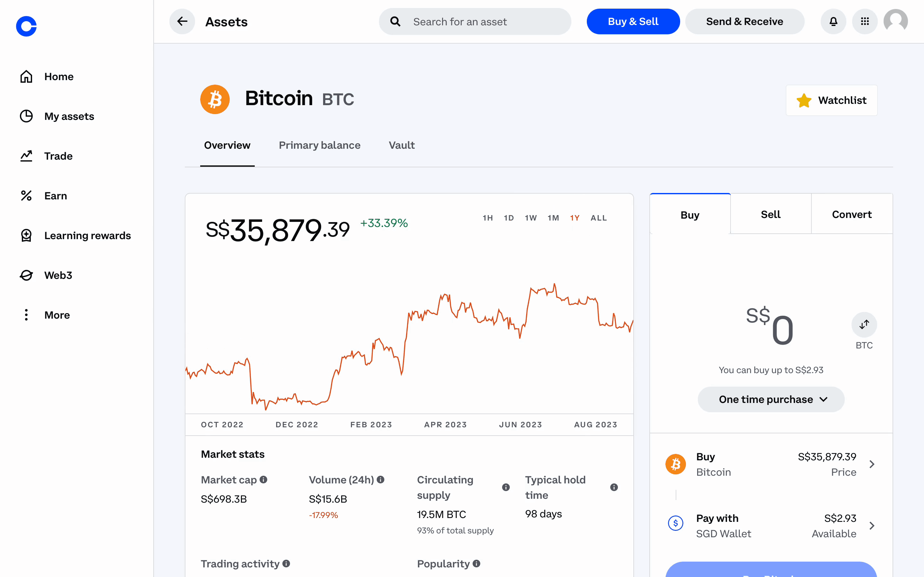Click the Coinbase logo

click(26, 26)
